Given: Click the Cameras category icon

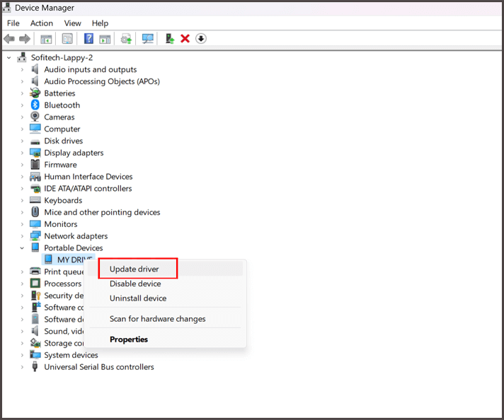Looking at the screenshot, I should (35, 117).
